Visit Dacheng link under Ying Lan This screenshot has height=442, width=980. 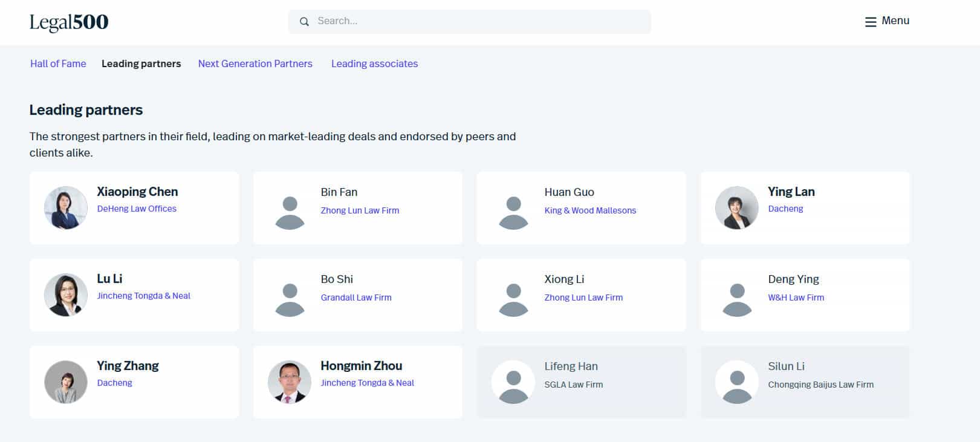tap(786, 209)
